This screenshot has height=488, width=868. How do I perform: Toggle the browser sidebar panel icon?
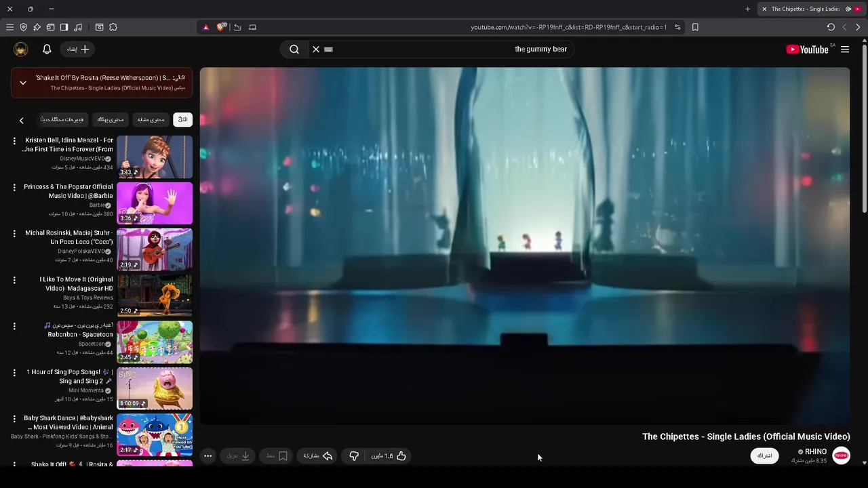[64, 27]
